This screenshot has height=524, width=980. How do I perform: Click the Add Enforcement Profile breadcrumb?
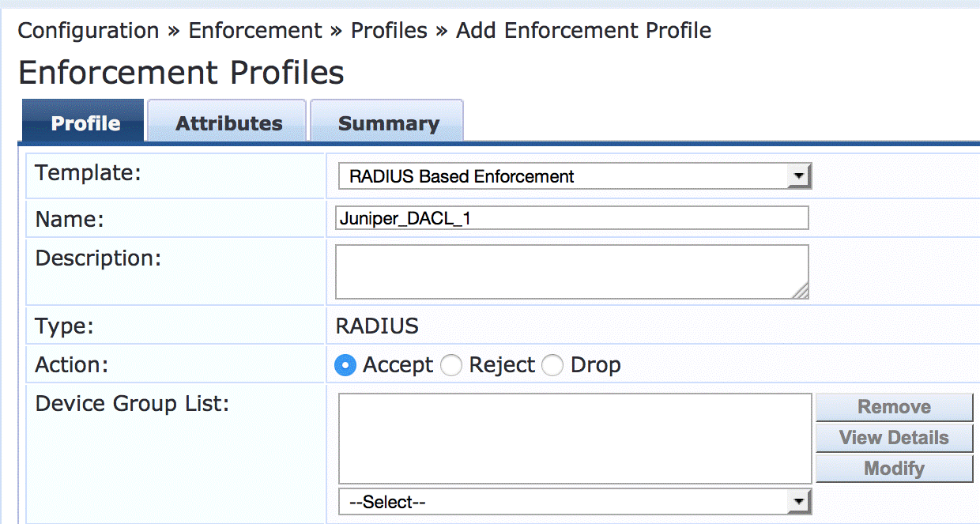click(584, 31)
